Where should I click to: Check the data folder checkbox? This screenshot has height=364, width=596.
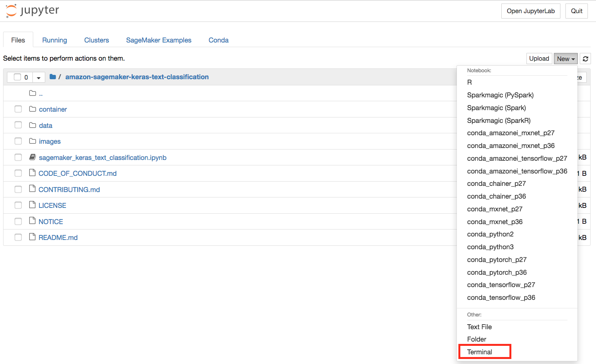[x=18, y=125]
